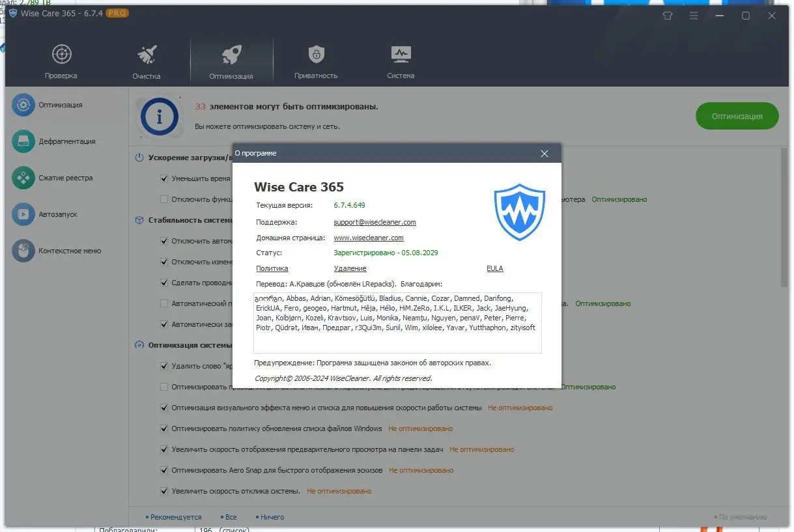This screenshot has width=794, height=532.
Task: Toggle Увеличить скорость отображения предварительного просмотра checkbox
Action: tap(164, 449)
